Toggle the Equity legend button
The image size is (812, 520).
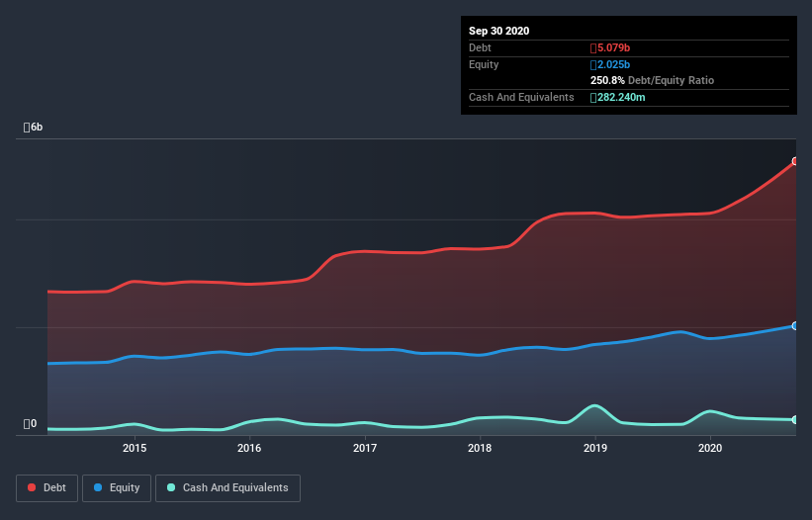pos(117,488)
